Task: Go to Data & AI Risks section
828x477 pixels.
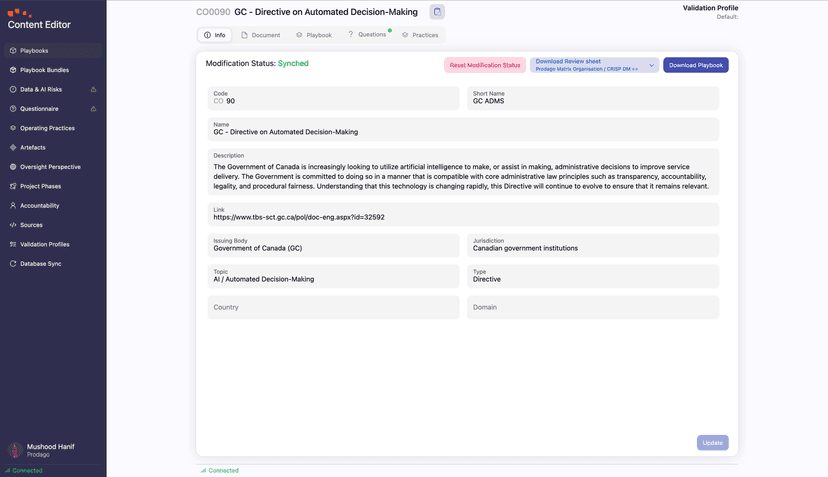Action: pyautogui.click(x=40, y=89)
